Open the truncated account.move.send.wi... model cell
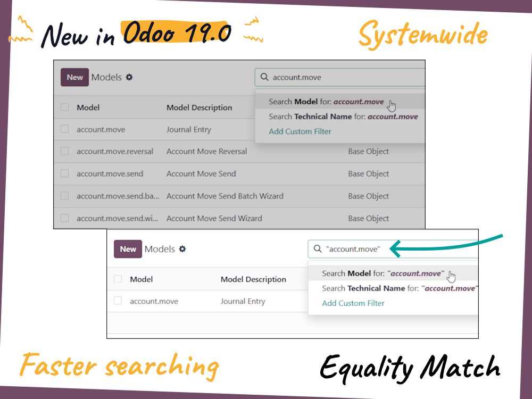The width and height of the screenshot is (532, 399). 118,219
